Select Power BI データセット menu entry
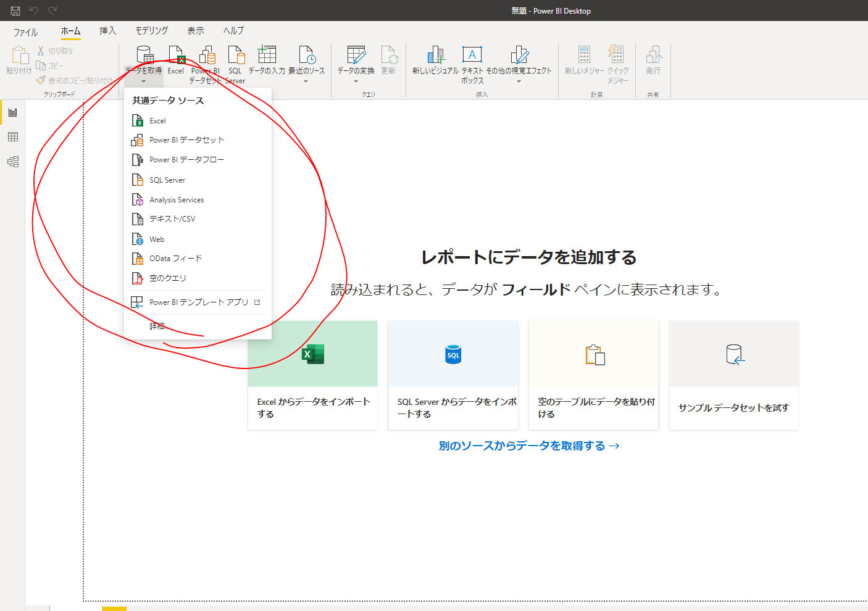The height and width of the screenshot is (611, 868). [198, 140]
